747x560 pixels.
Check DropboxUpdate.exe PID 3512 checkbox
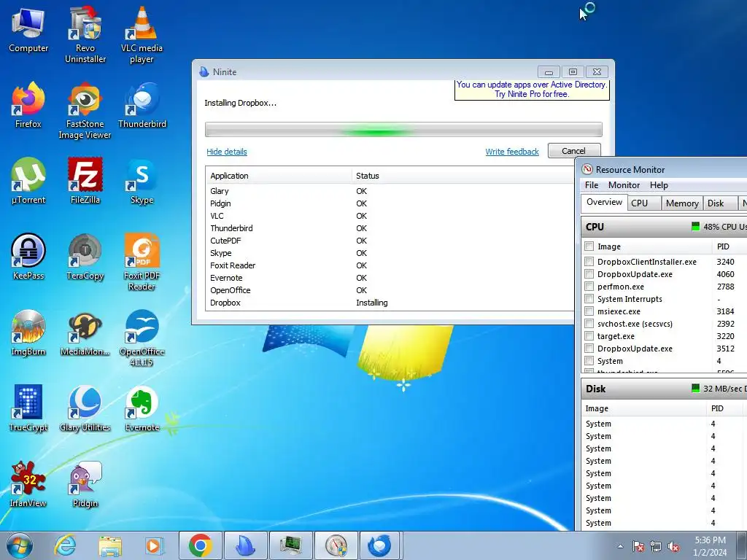[x=589, y=348]
